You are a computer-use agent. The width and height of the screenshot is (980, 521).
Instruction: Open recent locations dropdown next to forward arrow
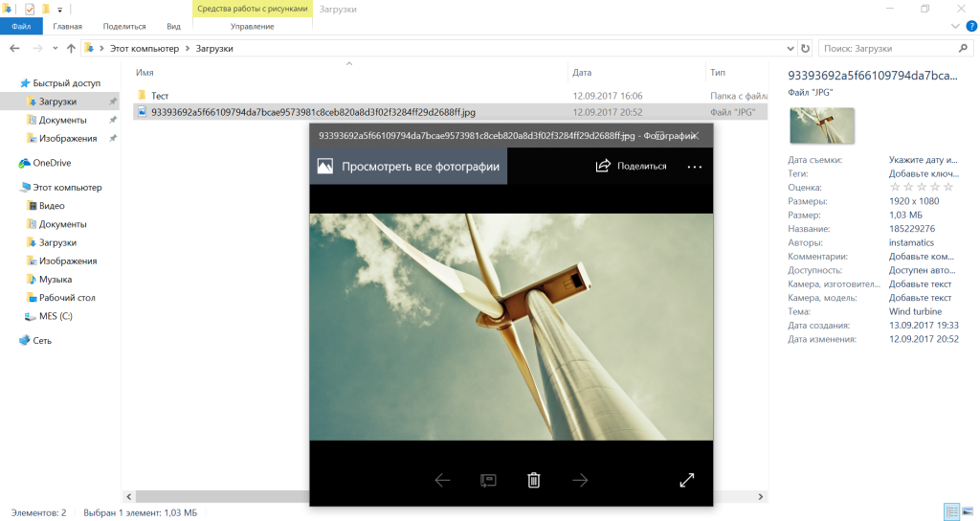(56, 48)
